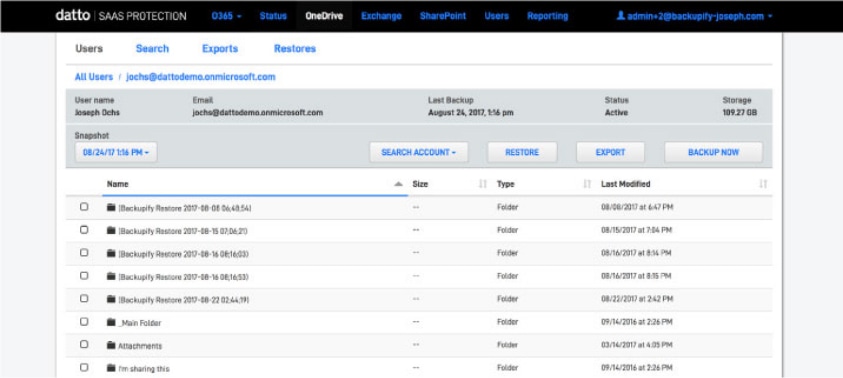Switch to the Restores sub-tab
Screen dimensions: 843x378
(x=295, y=48)
